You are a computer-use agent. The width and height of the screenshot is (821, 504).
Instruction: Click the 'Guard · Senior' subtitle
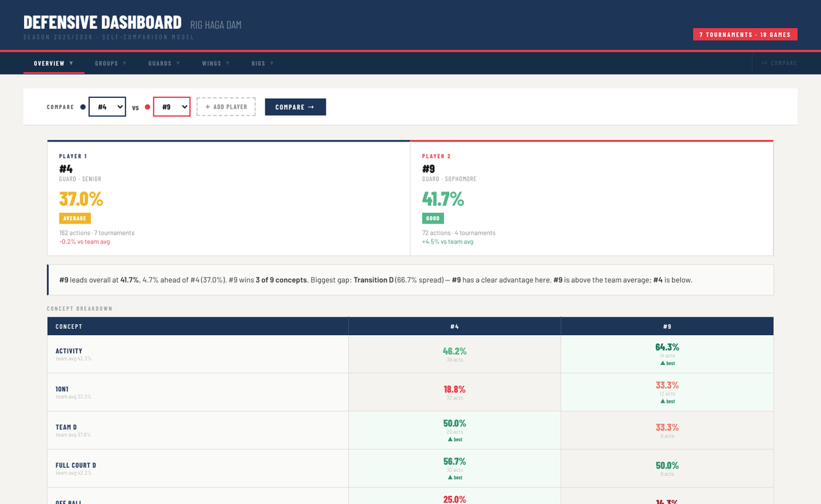80,179
